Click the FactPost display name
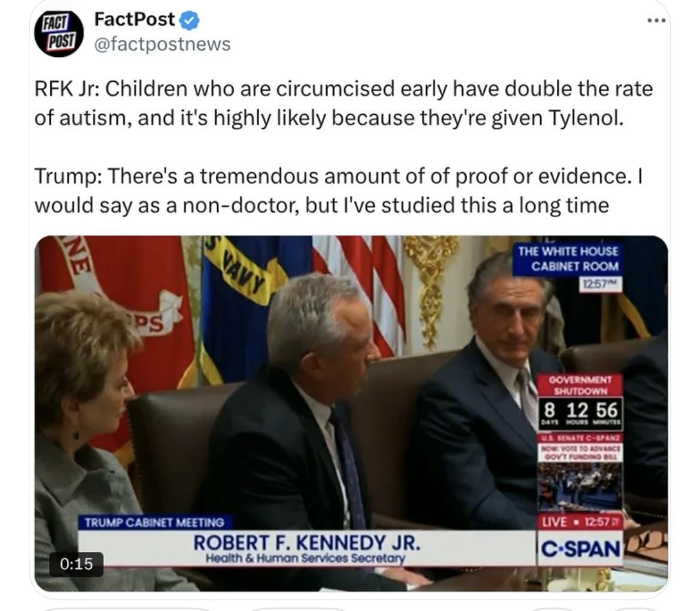Viewport: 700px width, 611px height. 135,19
